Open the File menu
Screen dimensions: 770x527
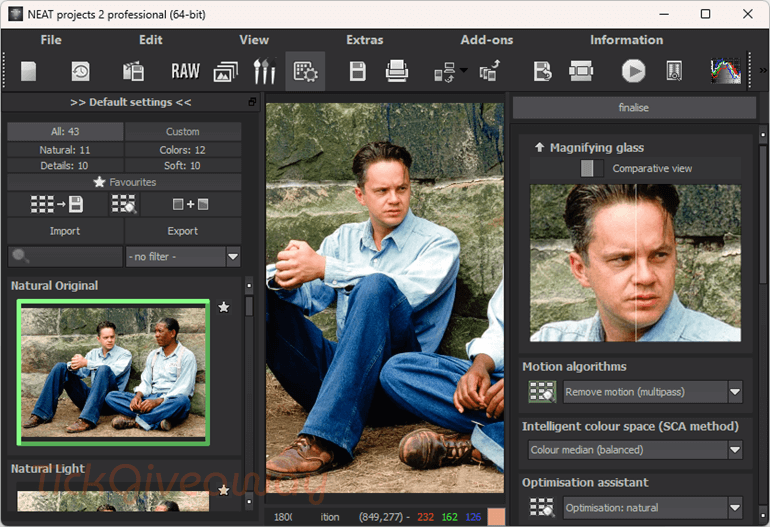click(51, 40)
